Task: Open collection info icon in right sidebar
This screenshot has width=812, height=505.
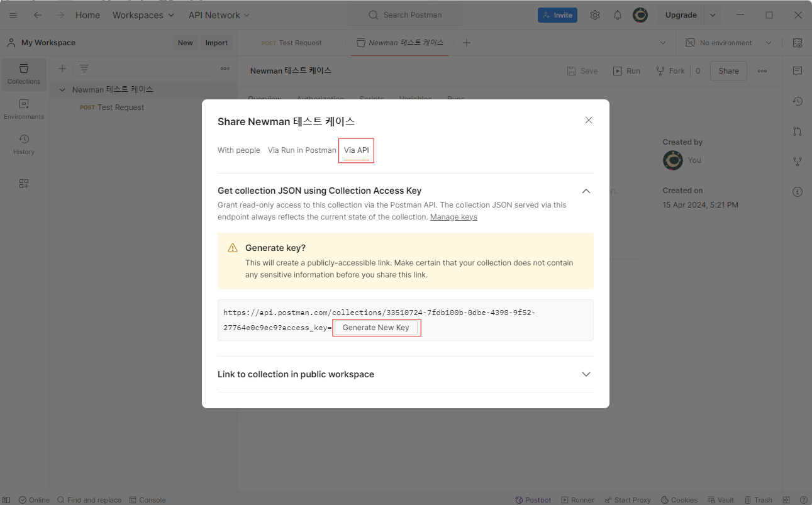Action: (798, 192)
